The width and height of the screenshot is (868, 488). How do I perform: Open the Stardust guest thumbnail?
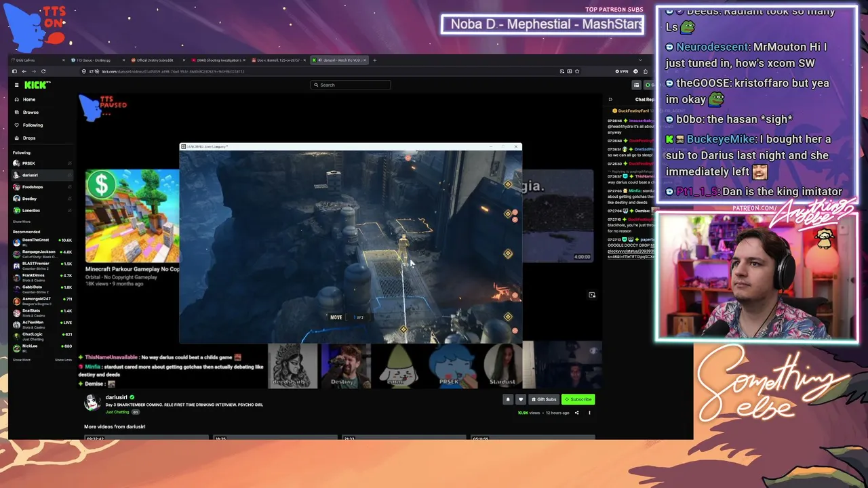(502, 366)
